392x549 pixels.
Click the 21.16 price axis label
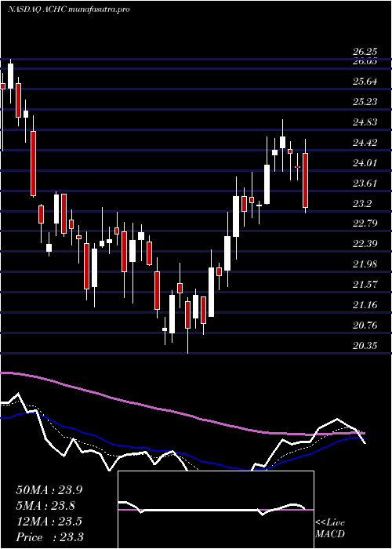tap(365, 305)
